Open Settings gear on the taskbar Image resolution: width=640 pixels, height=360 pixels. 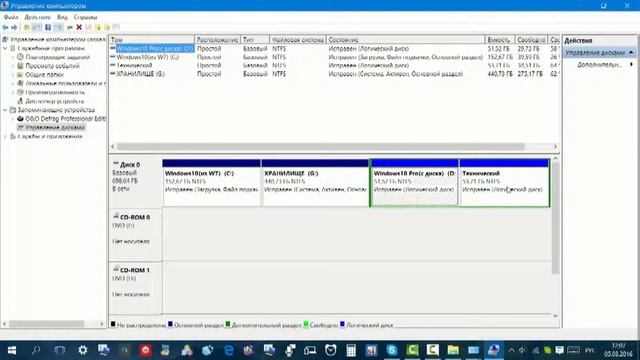click(83, 350)
